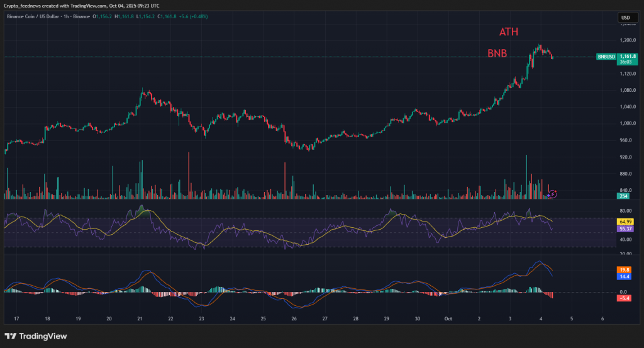Viewport: 644px width, 348px height.
Task: Select the red ATH text annotation
Action: 509,32
